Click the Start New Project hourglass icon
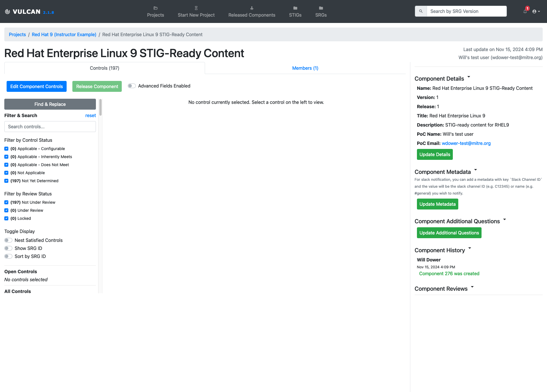The width and height of the screenshot is (547, 392). [196, 8]
